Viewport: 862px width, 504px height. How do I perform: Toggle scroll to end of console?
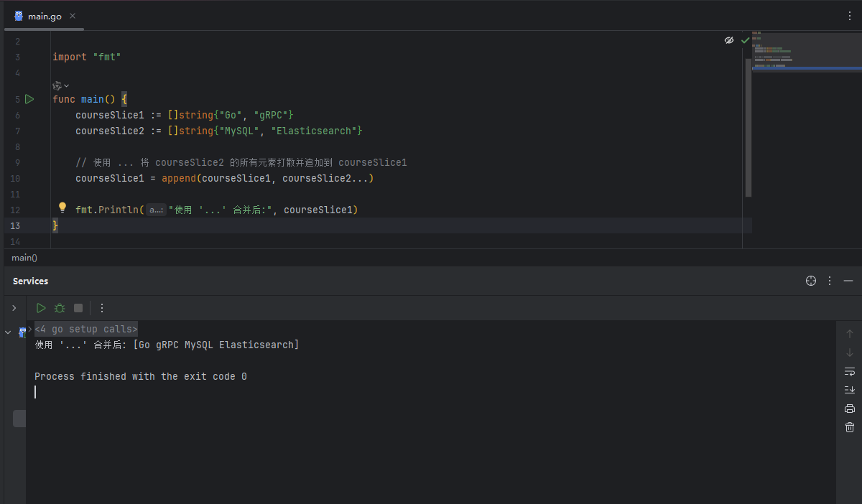[850, 390]
